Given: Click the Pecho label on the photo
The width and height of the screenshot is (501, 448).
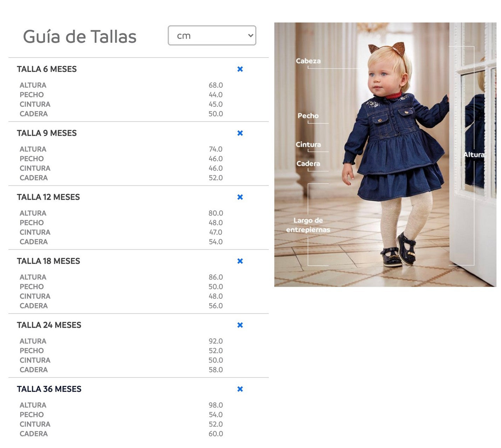Looking at the screenshot, I should 308,116.
